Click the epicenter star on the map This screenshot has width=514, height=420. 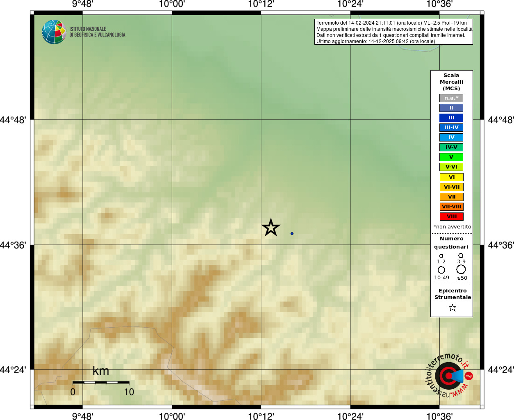[271, 228]
